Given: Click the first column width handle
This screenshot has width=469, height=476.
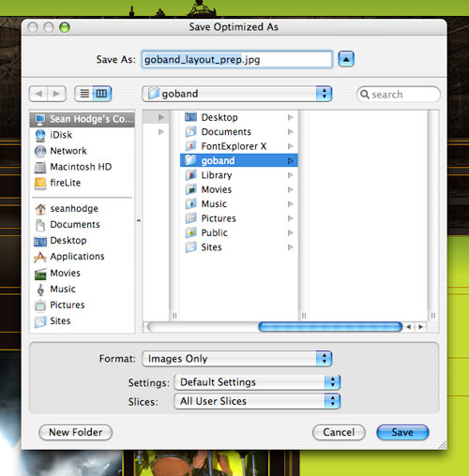Looking at the screenshot, I should (x=174, y=316).
